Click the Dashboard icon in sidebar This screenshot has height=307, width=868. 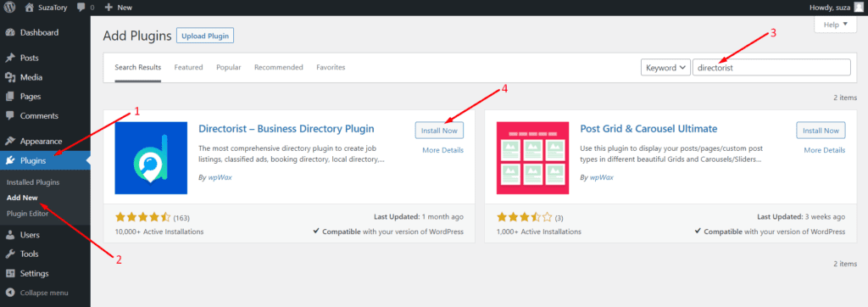click(x=9, y=33)
